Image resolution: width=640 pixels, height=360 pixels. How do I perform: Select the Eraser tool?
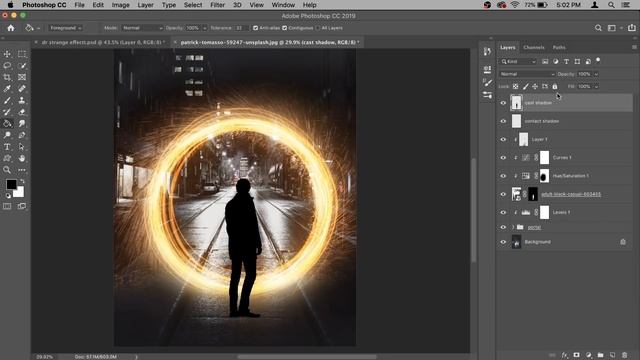click(x=22, y=112)
